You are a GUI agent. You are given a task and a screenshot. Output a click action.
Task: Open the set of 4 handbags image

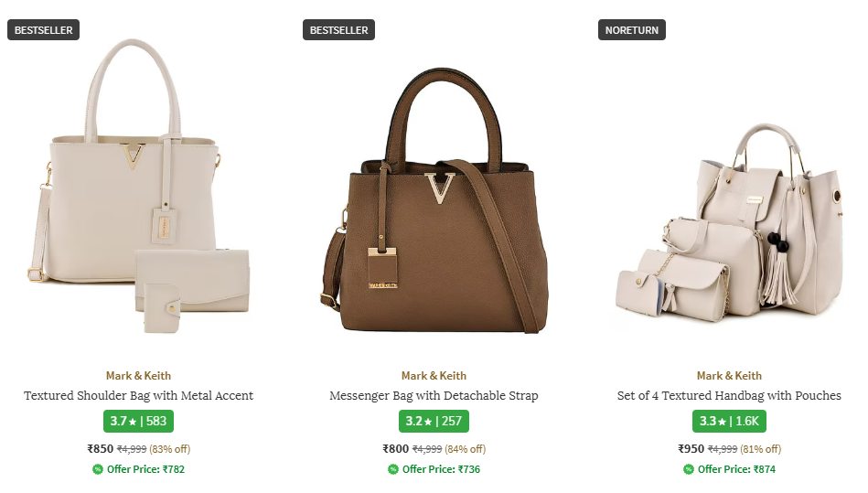tap(729, 222)
